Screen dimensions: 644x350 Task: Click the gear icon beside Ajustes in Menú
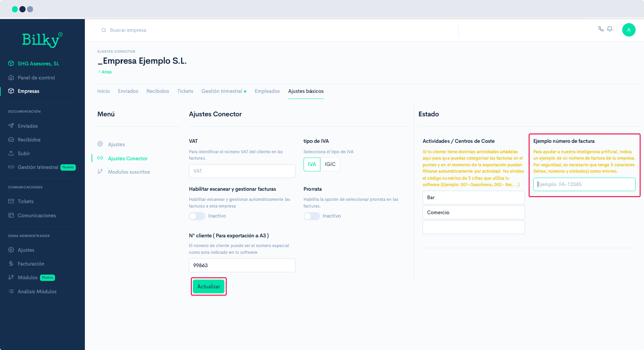tap(100, 144)
